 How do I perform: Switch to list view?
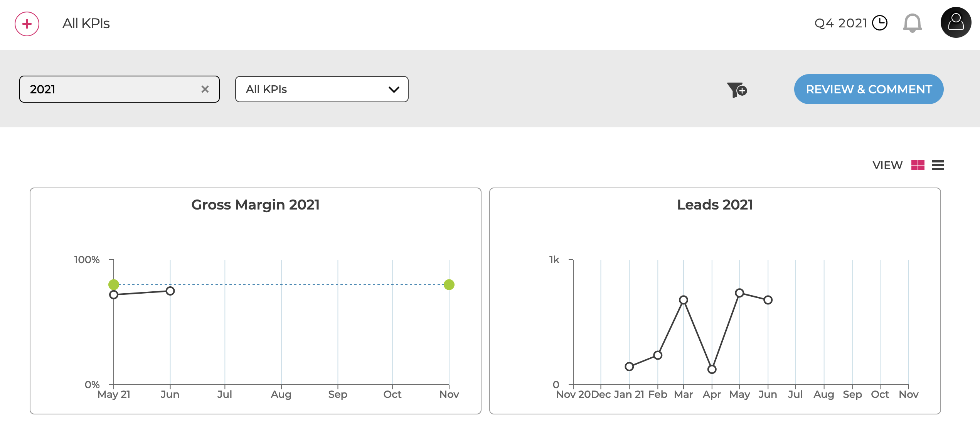coord(938,165)
